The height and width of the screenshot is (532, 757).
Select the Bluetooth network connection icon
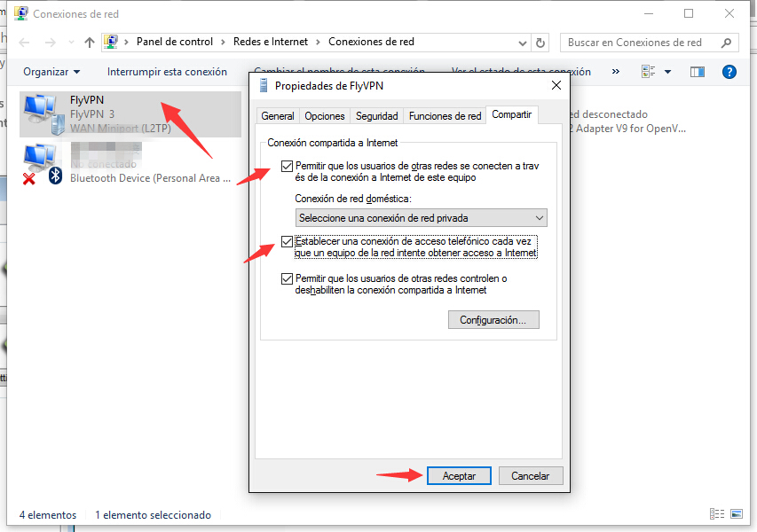43,164
